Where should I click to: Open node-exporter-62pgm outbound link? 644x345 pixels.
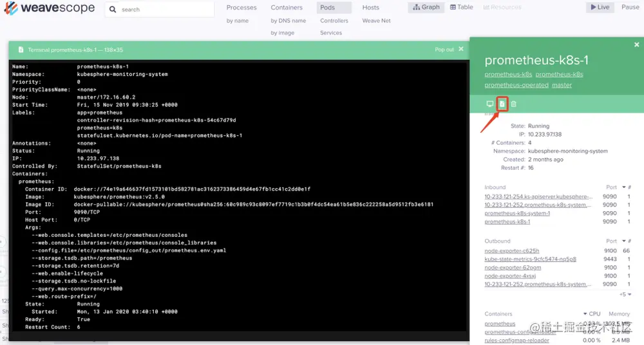coord(513,267)
